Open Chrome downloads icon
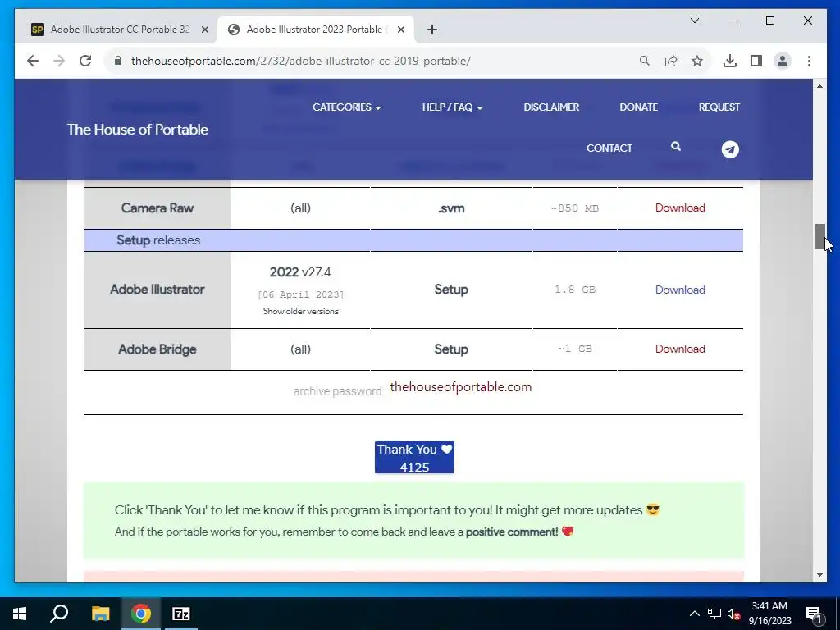Screen dimensions: 840x630 coord(729,61)
